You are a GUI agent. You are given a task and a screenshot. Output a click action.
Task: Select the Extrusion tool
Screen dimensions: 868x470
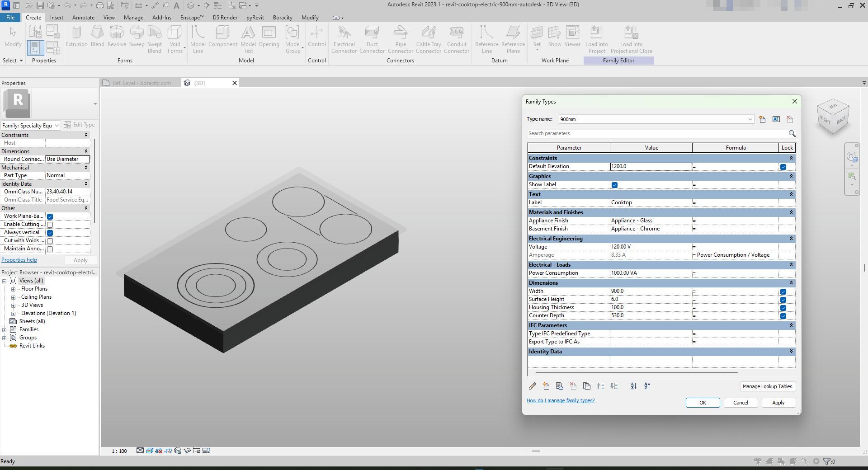point(76,37)
